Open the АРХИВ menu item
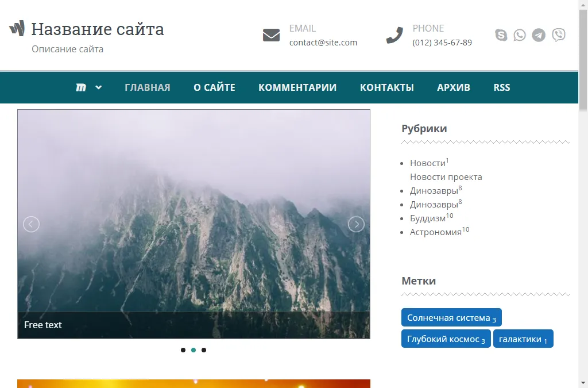This screenshot has width=588, height=388. pos(453,87)
